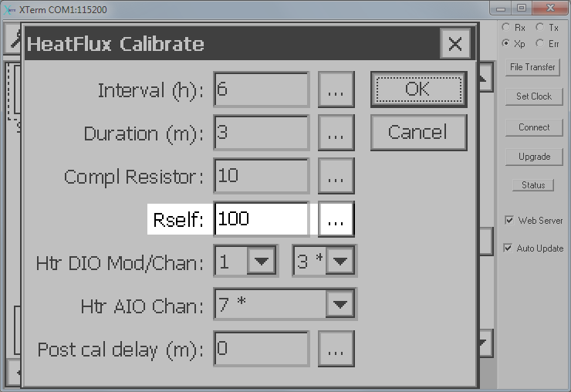The width and height of the screenshot is (571, 392).
Task: Open the Rself ellipsis editor
Action: click(336, 219)
